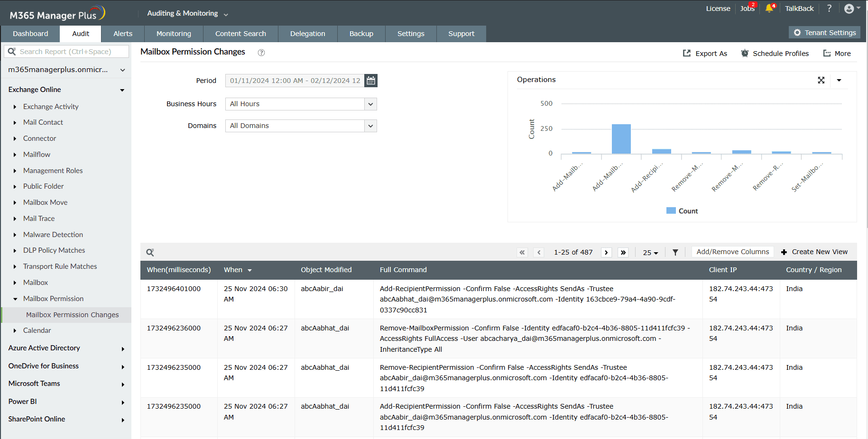Image resolution: width=868 pixels, height=439 pixels.
Task: Open Transport Rule Matches reports
Action: click(x=60, y=266)
